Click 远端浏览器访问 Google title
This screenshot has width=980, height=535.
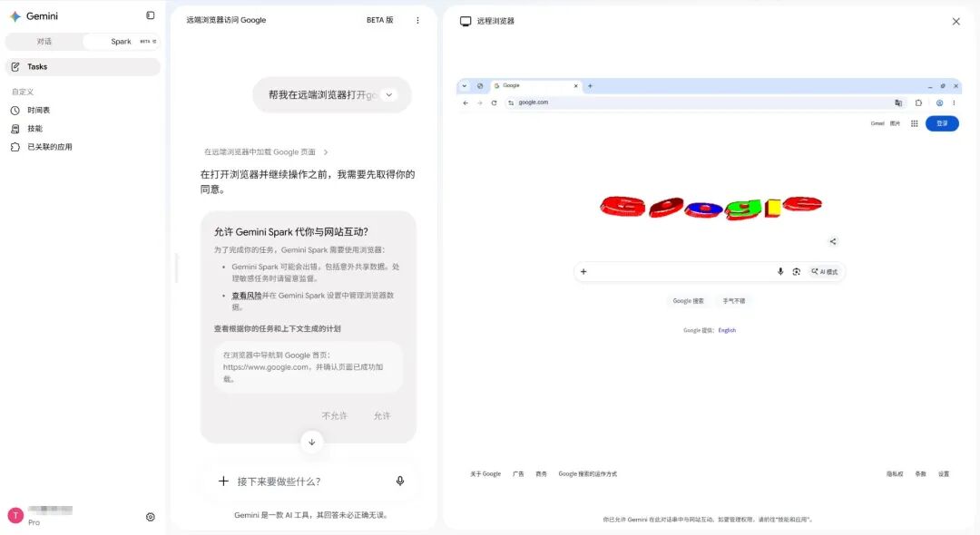click(x=226, y=20)
